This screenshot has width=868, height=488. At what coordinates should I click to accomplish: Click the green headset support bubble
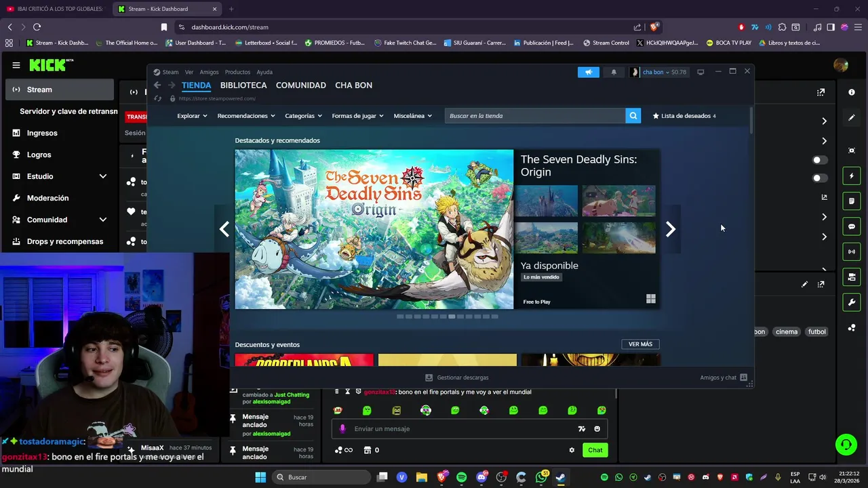tap(846, 445)
